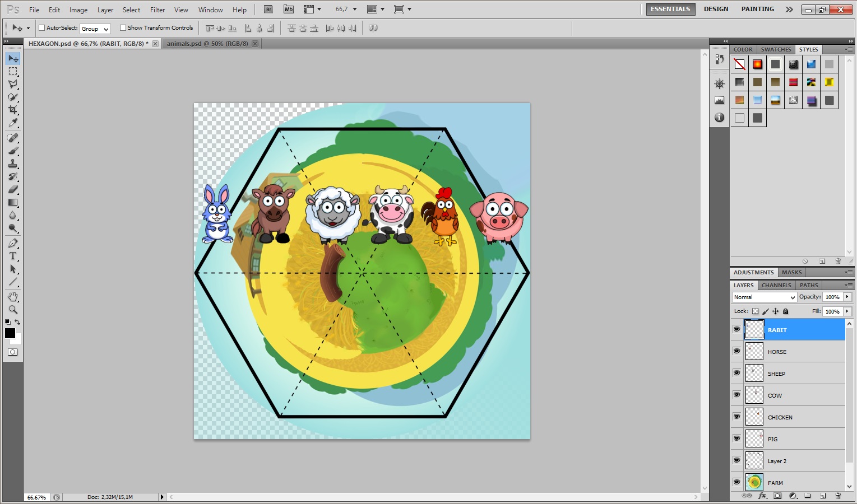Enable Show Transform Controls checkbox

pyautogui.click(x=123, y=28)
